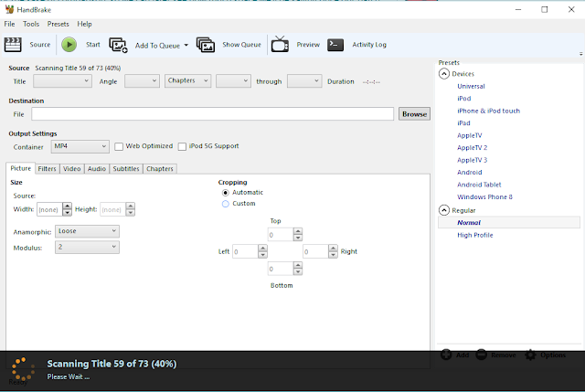Select the AppleTV 3 preset
The height and width of the screenshot is (392, 585).
[472, 160]
